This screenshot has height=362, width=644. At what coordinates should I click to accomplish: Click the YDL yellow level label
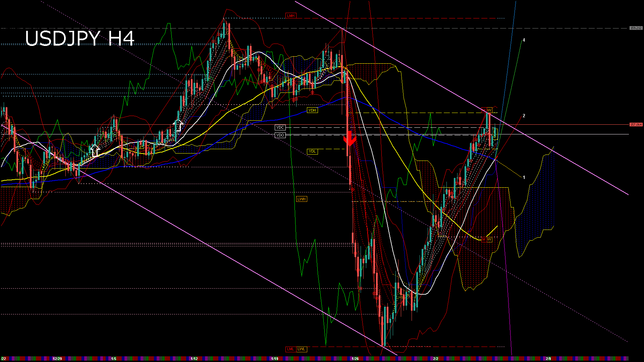pos(312,151)
